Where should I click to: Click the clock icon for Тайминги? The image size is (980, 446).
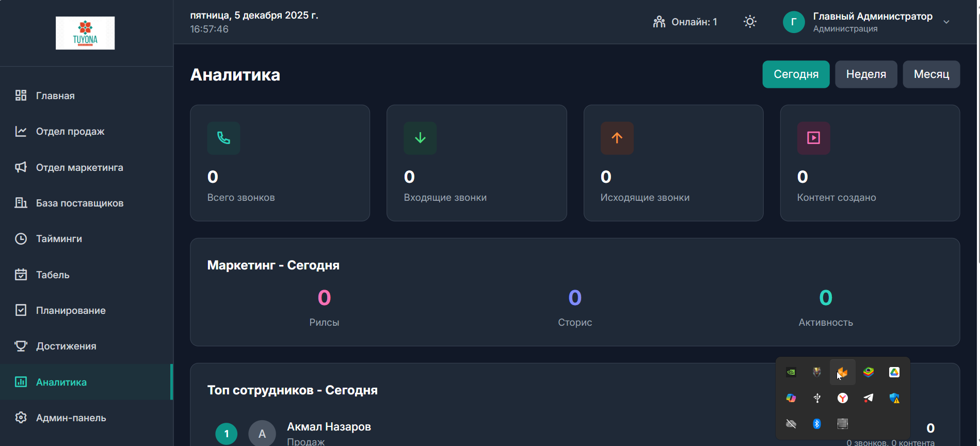point(21,238)
